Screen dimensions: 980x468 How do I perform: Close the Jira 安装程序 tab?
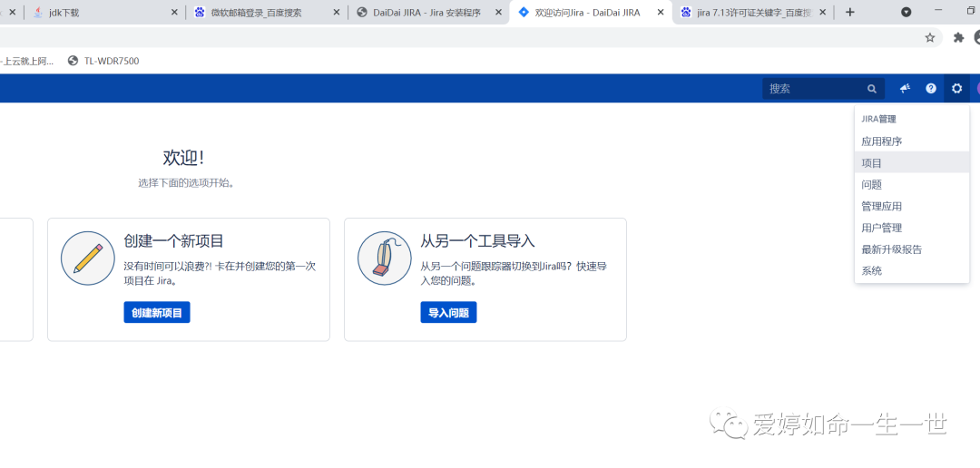point(499,12)
